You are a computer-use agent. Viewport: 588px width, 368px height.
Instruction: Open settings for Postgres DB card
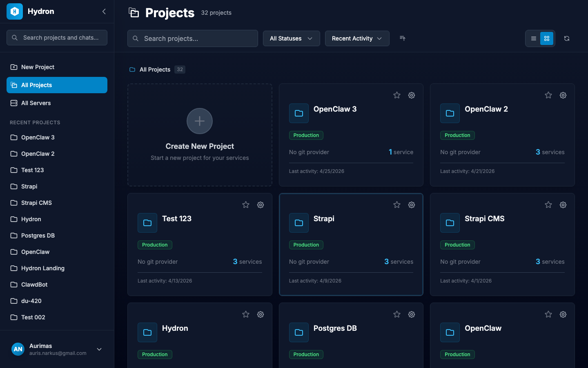[412, 314]
